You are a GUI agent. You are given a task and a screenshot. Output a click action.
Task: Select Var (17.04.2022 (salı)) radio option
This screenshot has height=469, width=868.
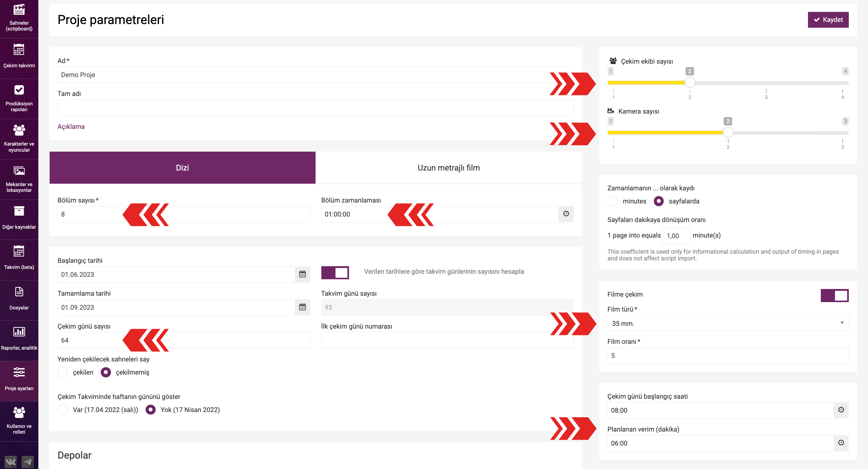[x=63, y=410]
